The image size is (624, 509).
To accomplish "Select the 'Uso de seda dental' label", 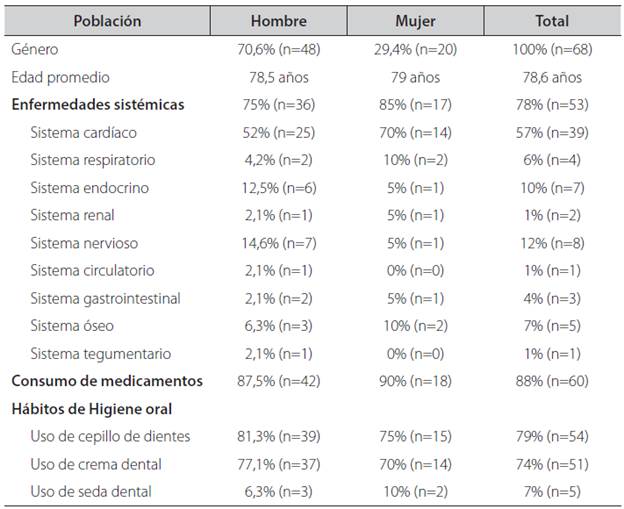I will point(90,491).
